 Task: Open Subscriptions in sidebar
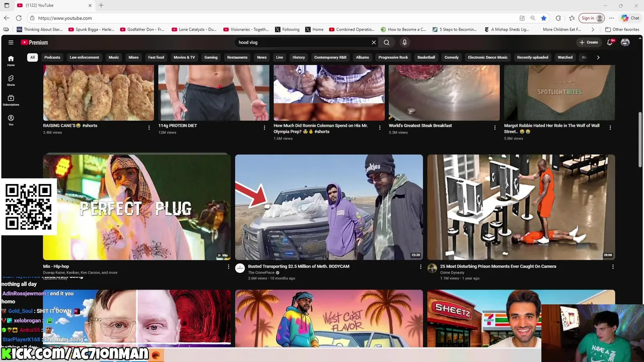coord(11,100)
